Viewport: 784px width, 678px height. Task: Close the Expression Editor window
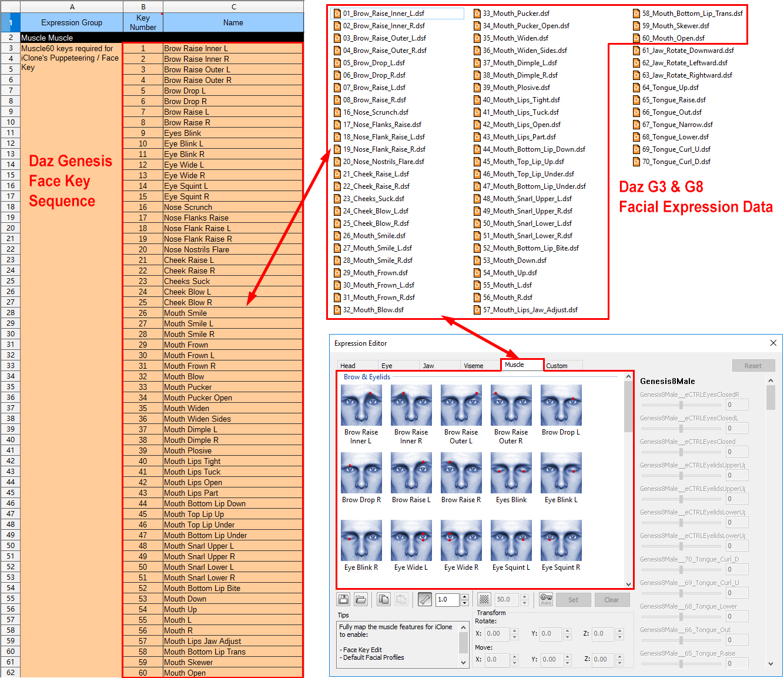point(773,343)
